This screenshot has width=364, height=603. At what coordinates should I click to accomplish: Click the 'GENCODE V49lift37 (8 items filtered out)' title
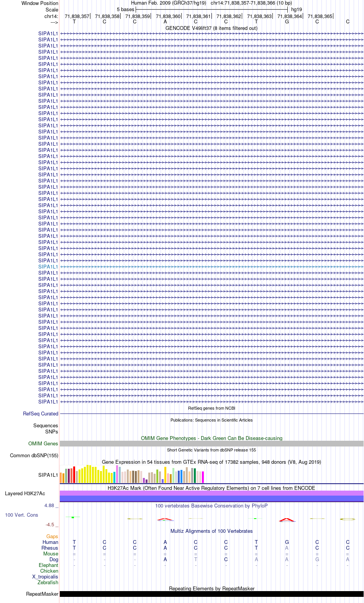pos(212,28)
